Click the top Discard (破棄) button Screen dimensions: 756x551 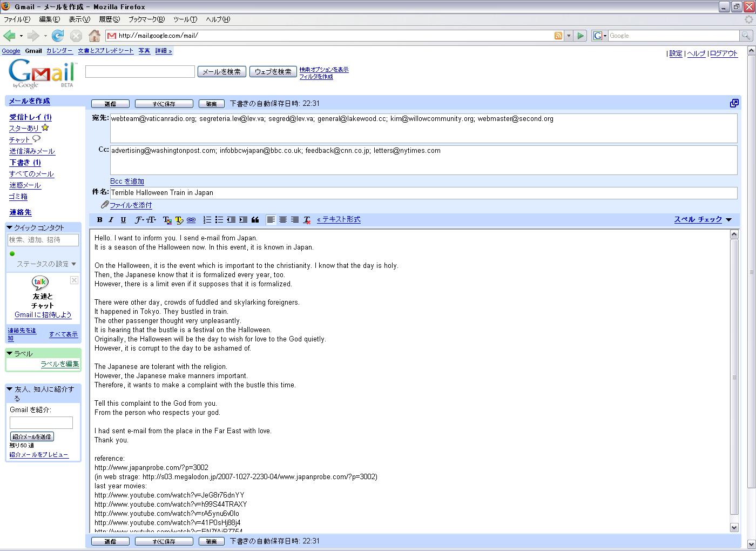[x=211, y=104]
